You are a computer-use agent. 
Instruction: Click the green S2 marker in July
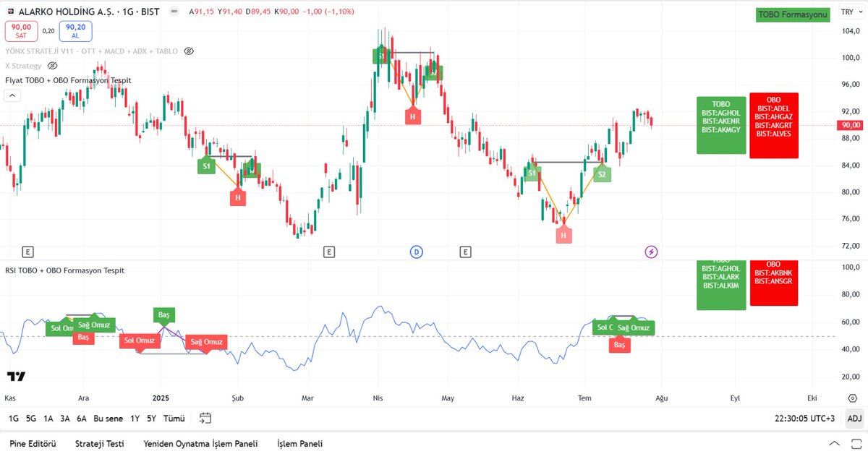(x=602, y=174)
